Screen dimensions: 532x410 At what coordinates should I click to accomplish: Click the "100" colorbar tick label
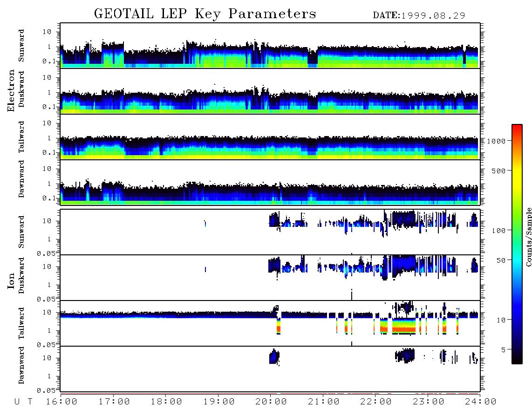tap(499, 231)
